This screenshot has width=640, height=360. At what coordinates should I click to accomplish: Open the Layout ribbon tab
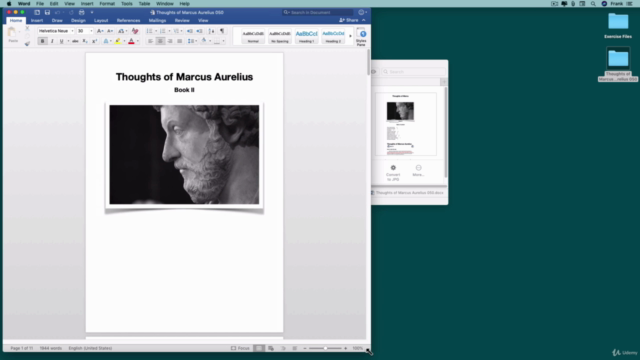[101, 20]
